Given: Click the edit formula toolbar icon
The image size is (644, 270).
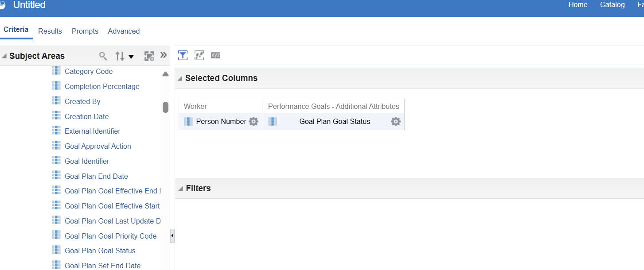Looking at the screenshot, I should [199, 55].
